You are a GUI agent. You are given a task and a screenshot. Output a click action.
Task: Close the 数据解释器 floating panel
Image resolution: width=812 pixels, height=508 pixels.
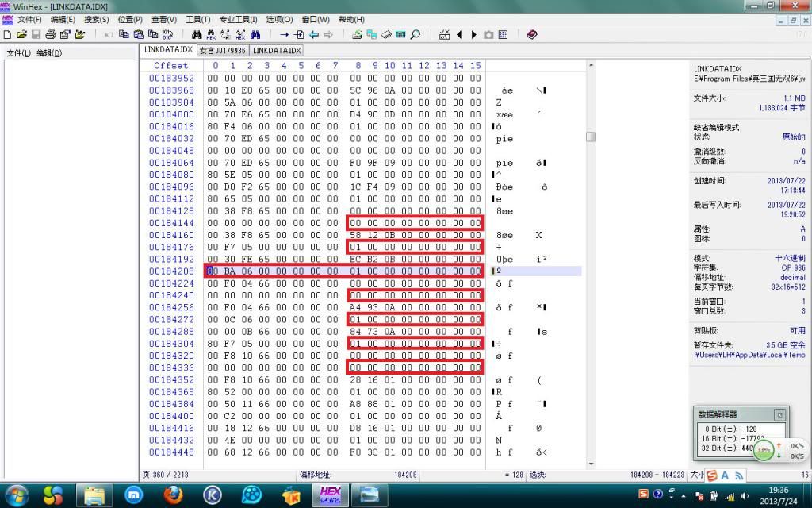pos(779,414)
